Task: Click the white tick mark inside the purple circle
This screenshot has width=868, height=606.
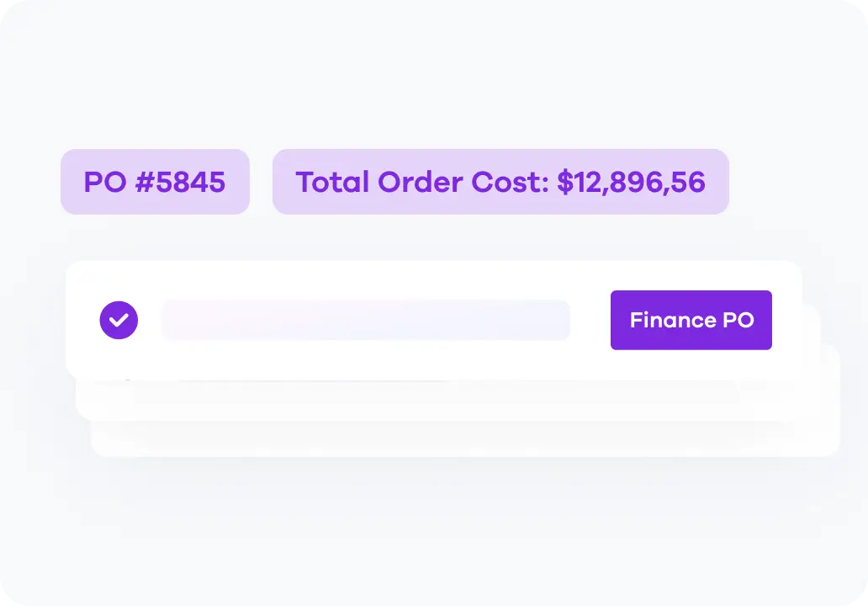Action: click(119, 320)
